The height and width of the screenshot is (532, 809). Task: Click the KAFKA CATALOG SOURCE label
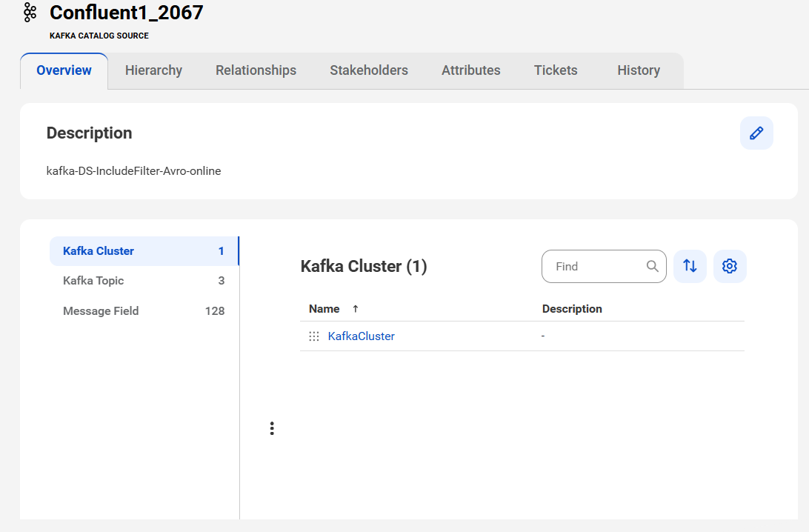[x=99, y=36]
